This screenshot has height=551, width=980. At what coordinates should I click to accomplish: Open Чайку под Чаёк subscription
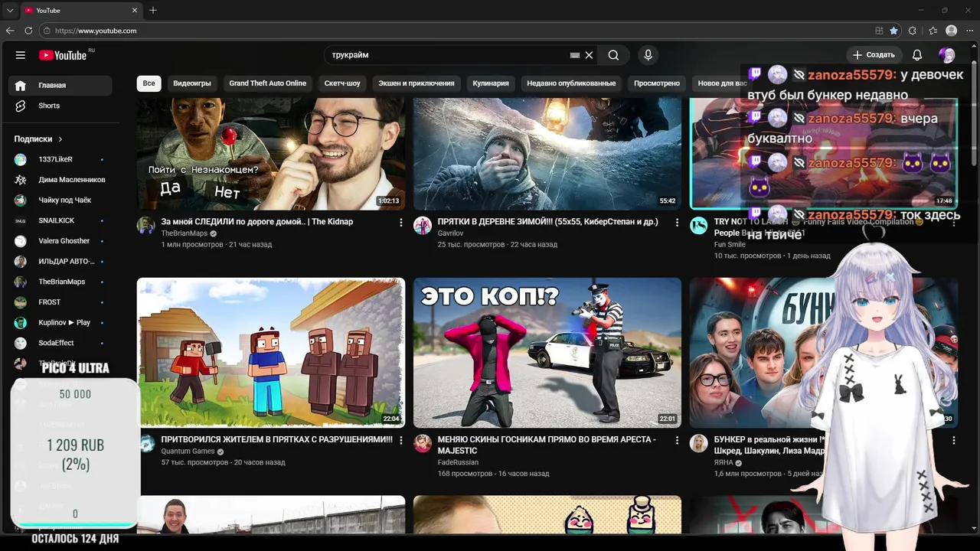tap(60, 200)
